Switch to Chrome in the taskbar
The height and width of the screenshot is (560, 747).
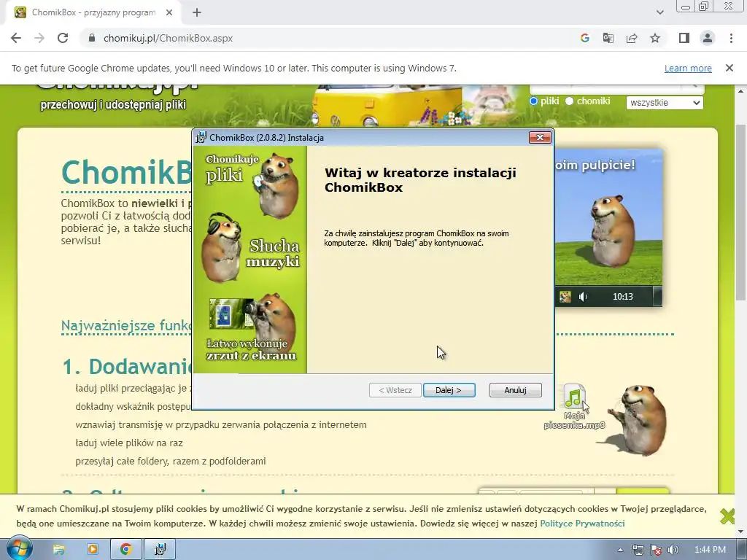(126, 550)
